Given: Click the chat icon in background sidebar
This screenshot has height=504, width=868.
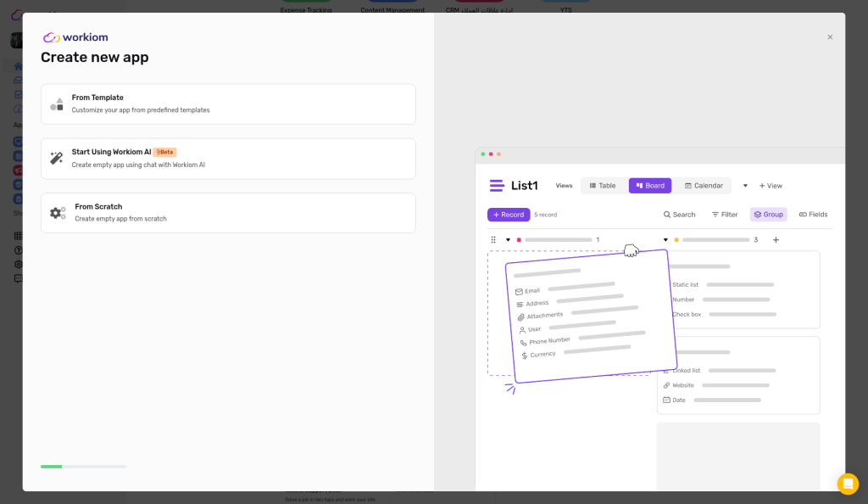Looking at the screenshot, I should coord(18,278).
